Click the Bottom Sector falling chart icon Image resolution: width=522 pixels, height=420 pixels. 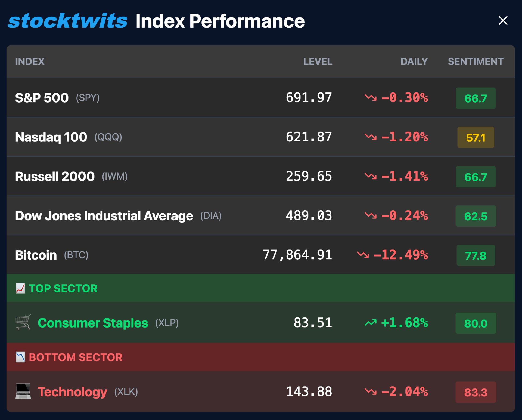pos(20,357)
